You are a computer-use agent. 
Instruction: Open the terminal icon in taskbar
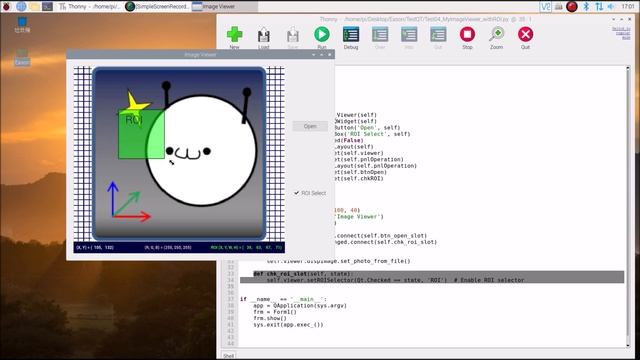pyautogui.click(x=48, y=6)
